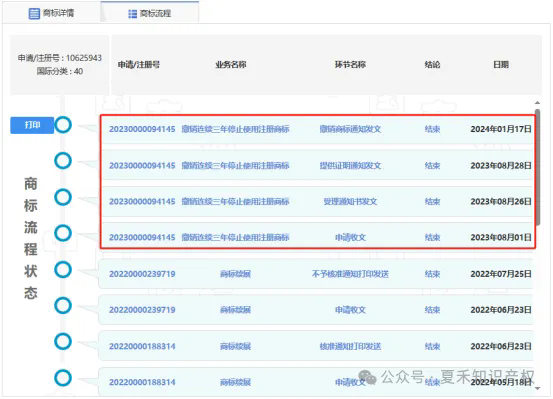Screen dimensions: 553x399
Task: Open 20220000239719 in the 2022年07月25日 row
Action: pyautogui.click(x=142, y=274)
